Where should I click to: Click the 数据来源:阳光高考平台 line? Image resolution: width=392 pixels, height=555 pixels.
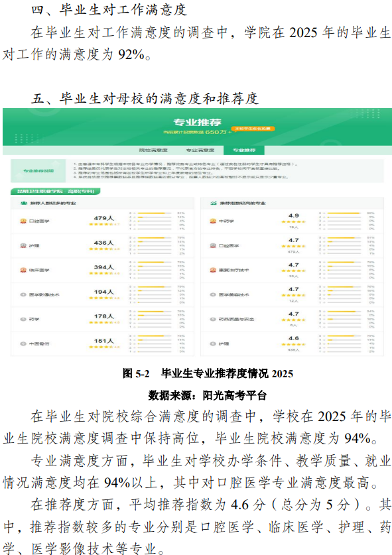click(208, 395)
